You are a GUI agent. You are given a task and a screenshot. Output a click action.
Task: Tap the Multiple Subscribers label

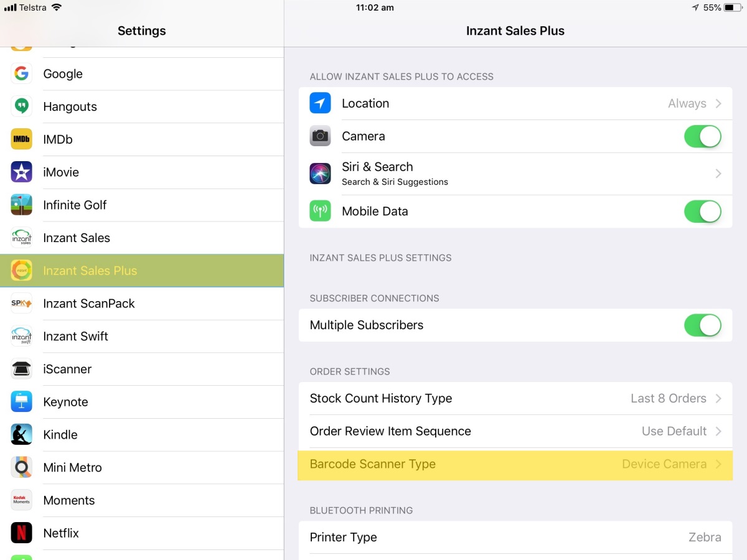pyautogui.click(x=367, y=325)
